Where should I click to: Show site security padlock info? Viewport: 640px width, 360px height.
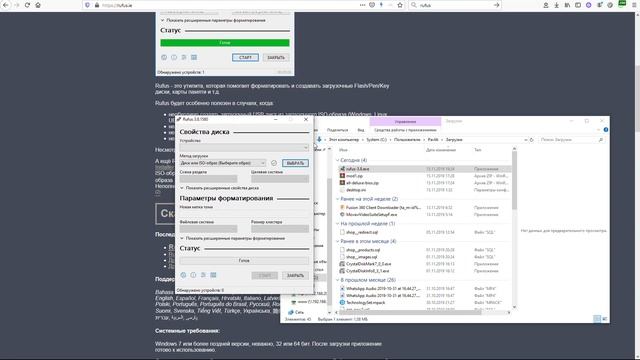pos(97,5)
